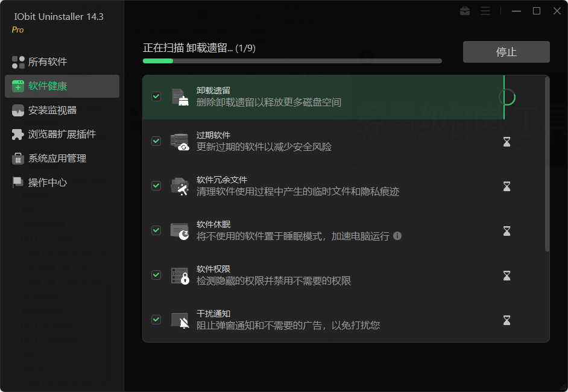The image size is (568, 392).
Task: Click the 软件健康 green plus icon
Action: point(18,86)
